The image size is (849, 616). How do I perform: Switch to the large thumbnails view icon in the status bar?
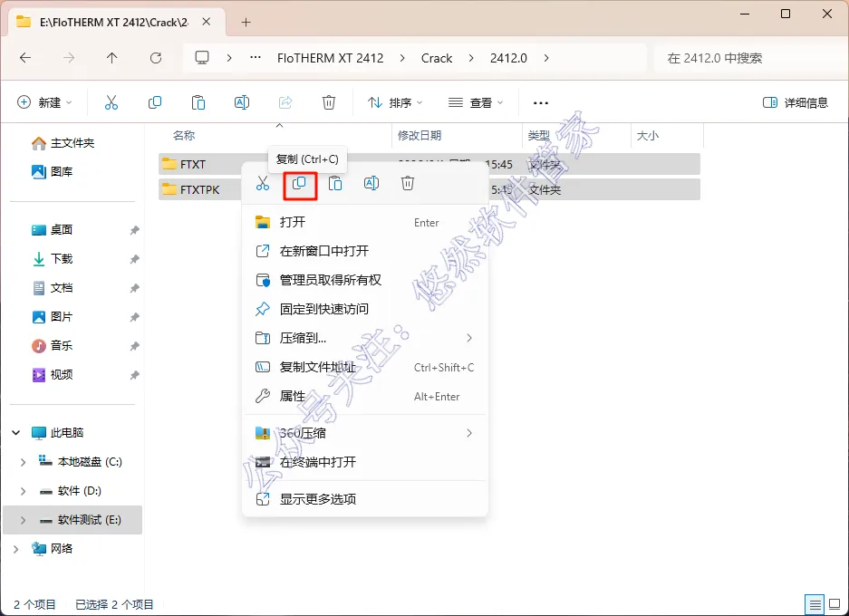coord(835,604)
